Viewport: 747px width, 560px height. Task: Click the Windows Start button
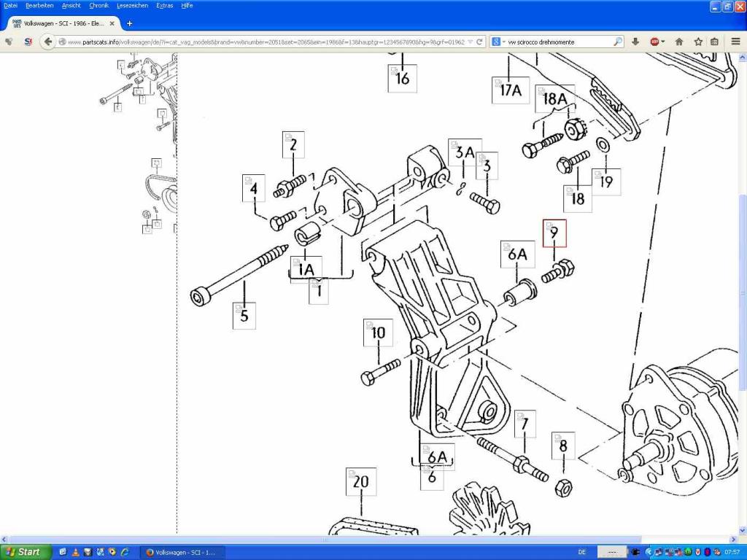25,552
